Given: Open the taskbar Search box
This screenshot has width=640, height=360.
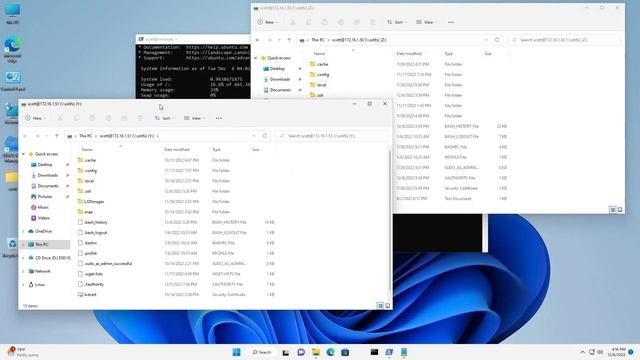Looking at the screenshot, I should [261, 352].
